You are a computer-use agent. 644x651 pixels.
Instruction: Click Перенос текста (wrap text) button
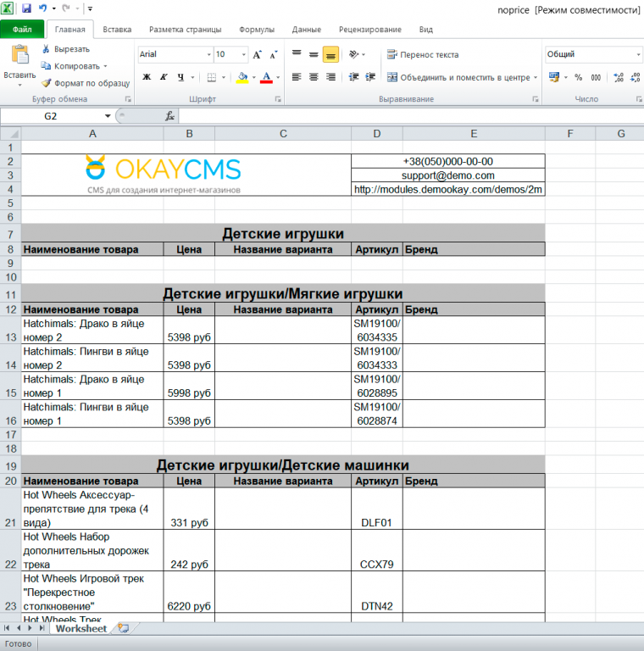tap(423, 54)
